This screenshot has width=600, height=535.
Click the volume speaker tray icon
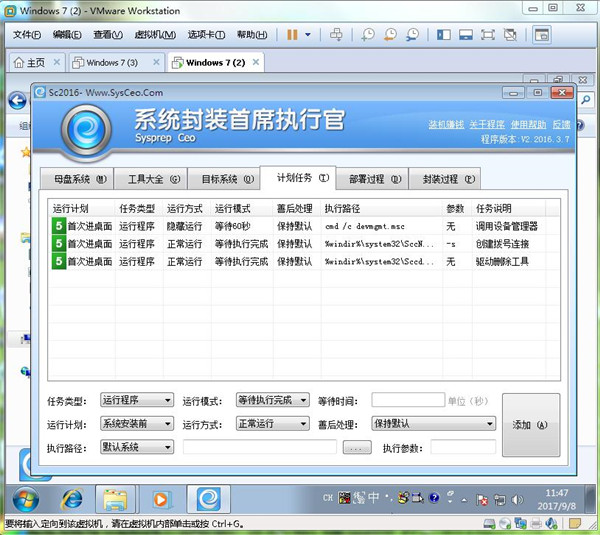point(517,499)
